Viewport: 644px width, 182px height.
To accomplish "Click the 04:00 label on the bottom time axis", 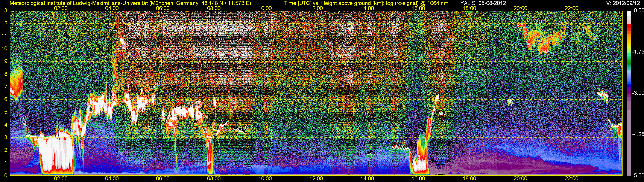I will pos(112,179).
